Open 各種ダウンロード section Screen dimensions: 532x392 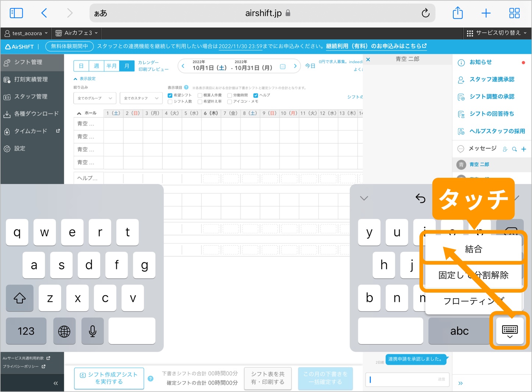tap(32, 114)
